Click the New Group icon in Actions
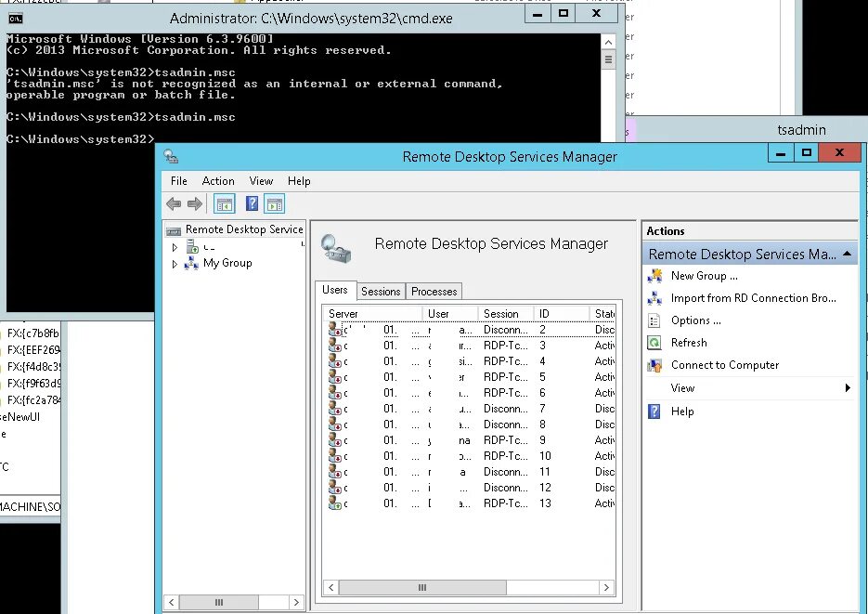Image resolution: width=868 pixels, height=614 pixels. pos(654,276)
